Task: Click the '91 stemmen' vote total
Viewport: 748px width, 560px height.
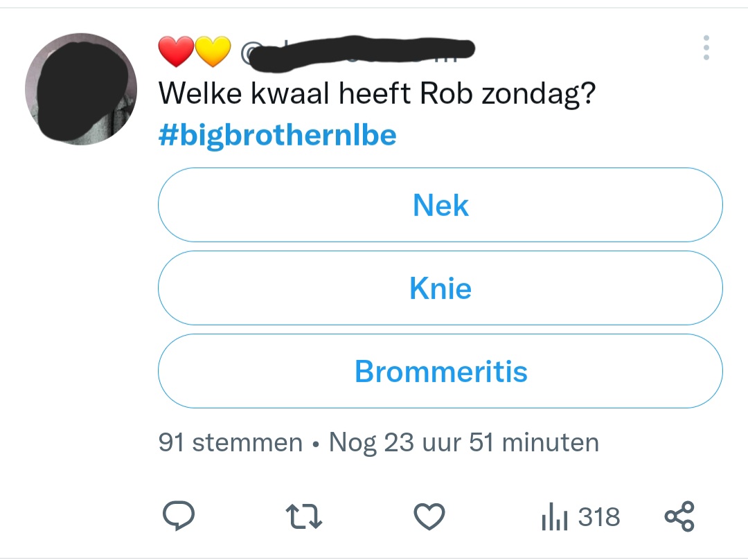Action: [231, 442]
